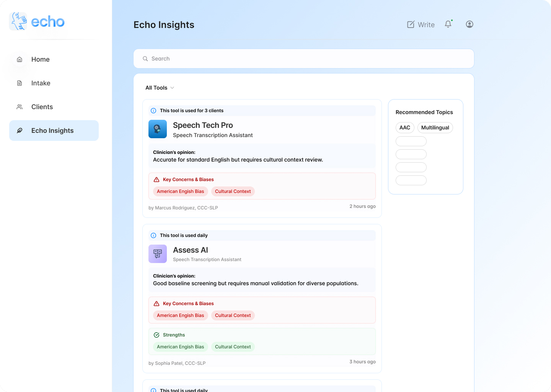
Task: Switch to the Clients section
Action: [42, 107]
